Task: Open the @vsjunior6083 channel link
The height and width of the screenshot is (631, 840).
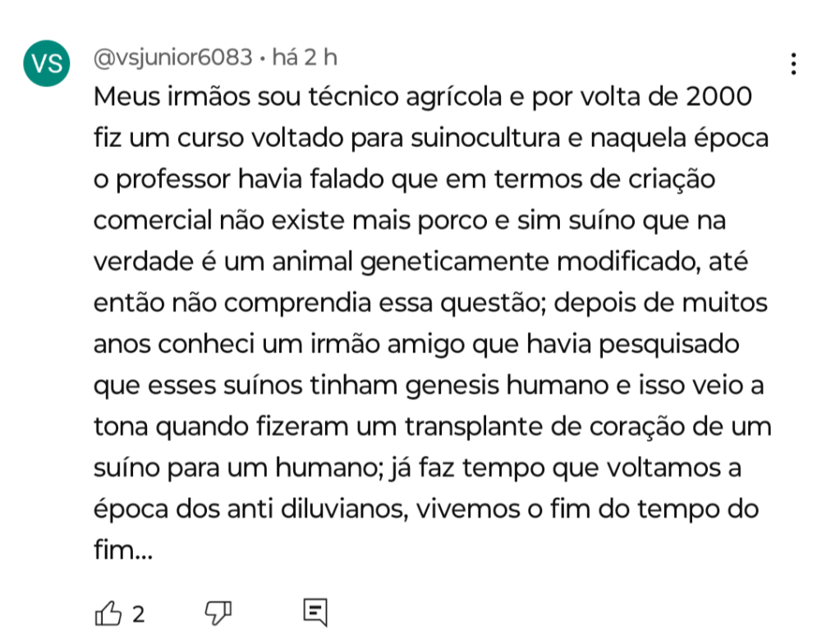Action: (173, 58)
